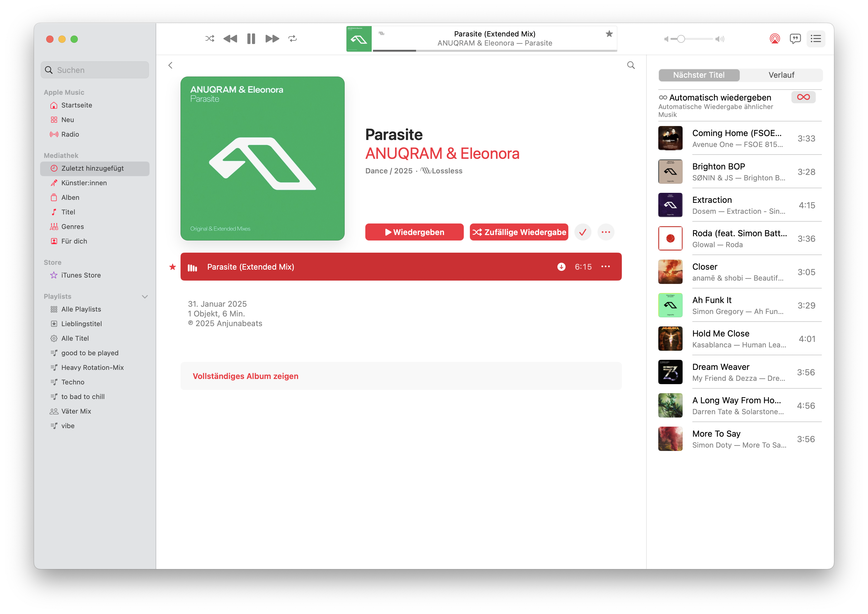Click the favorite star in now-playing bar

point(609,34)
